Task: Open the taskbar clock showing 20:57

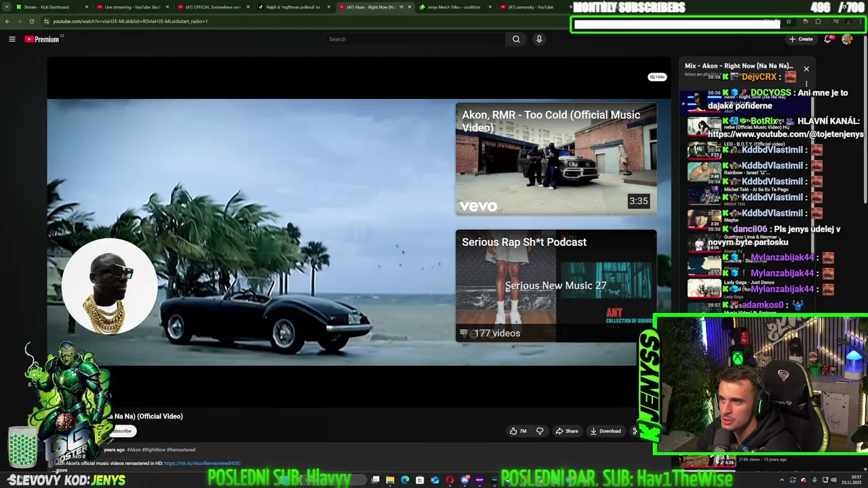Action: tap(851, 480)
